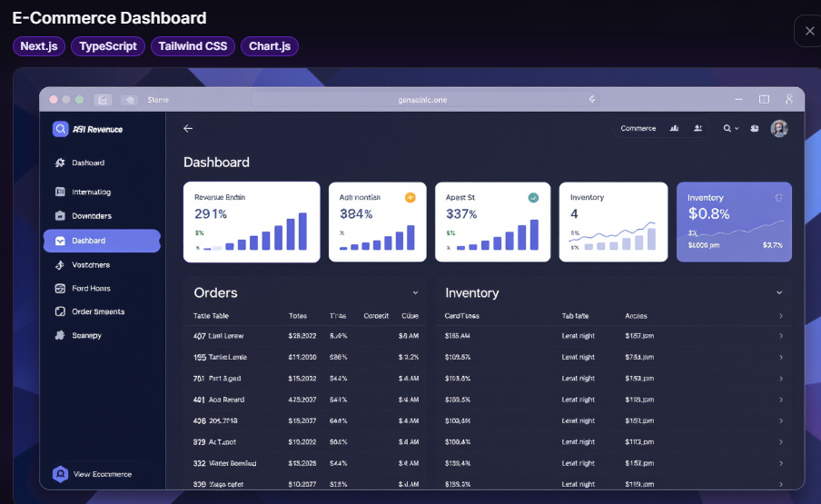Collapse the Inventory panel chevron
The image size is (821, 504).
(779, 293)
